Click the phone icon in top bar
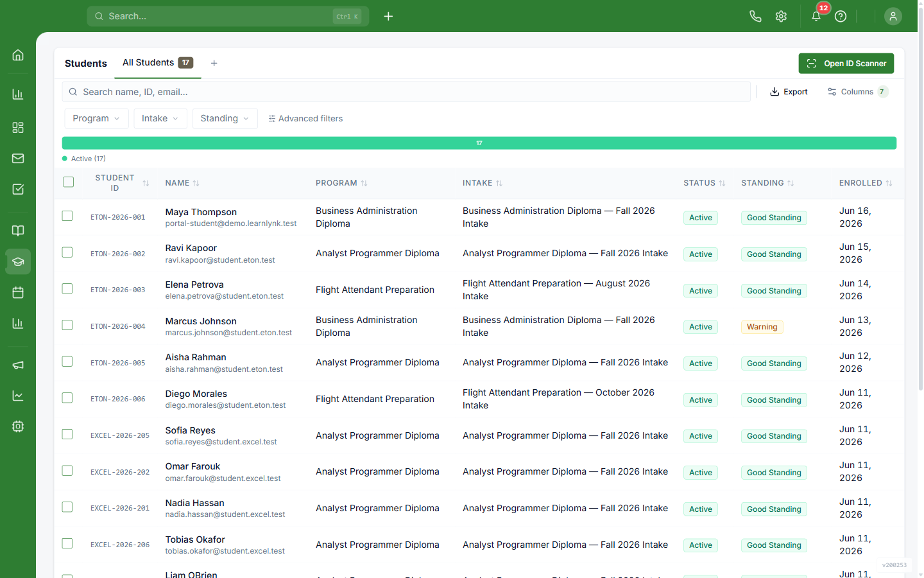Image resolution: width=924 pixels, height=578 pixels. pyautogui.click(x=755, y=16)
